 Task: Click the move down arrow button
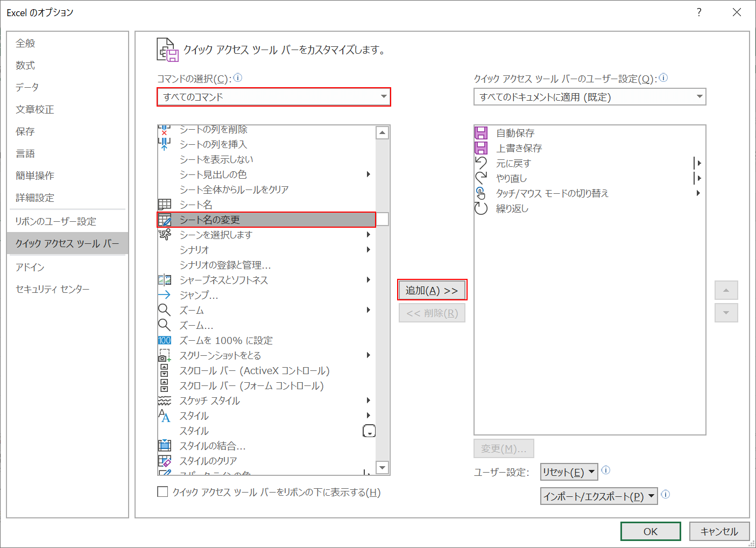(726, 313)
